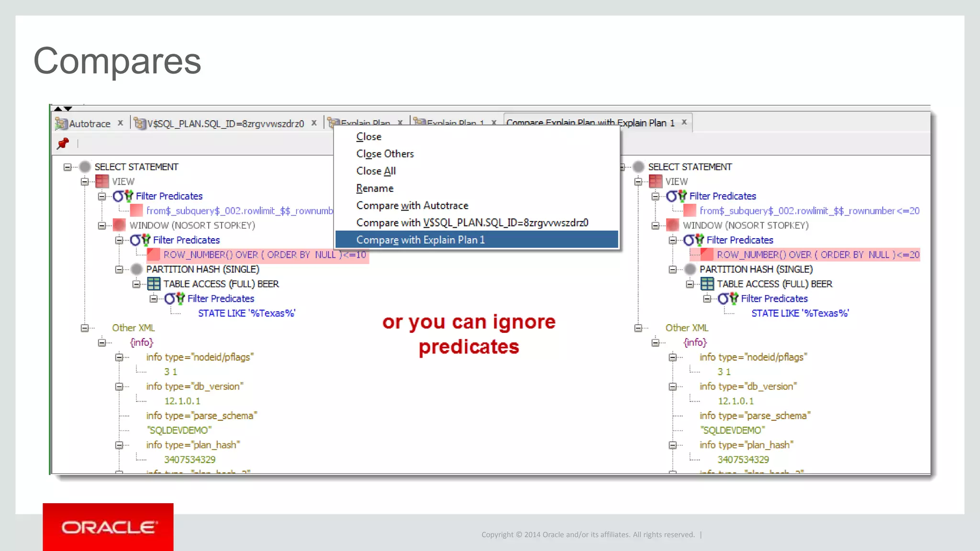This screenshot has width=980, height=551.
Task: Click the Autotrace tab icon
Action: tap(61, 123)
